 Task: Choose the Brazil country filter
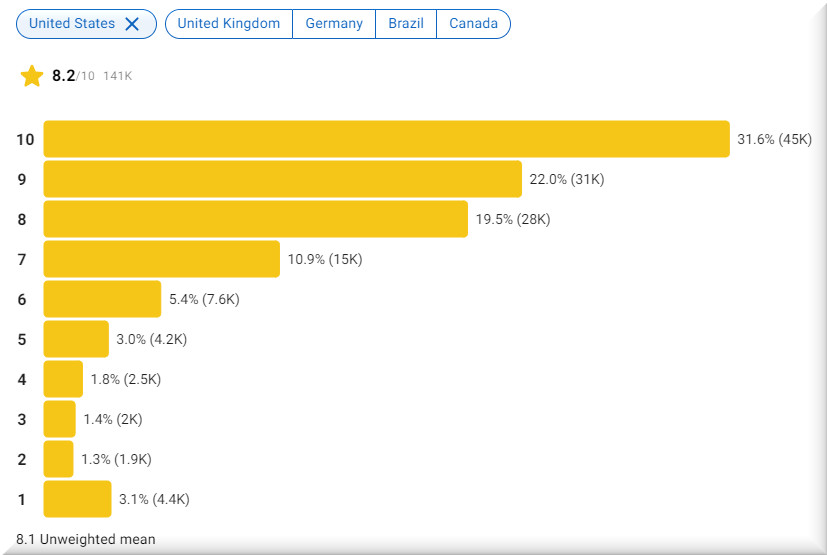tap(406, 24)
